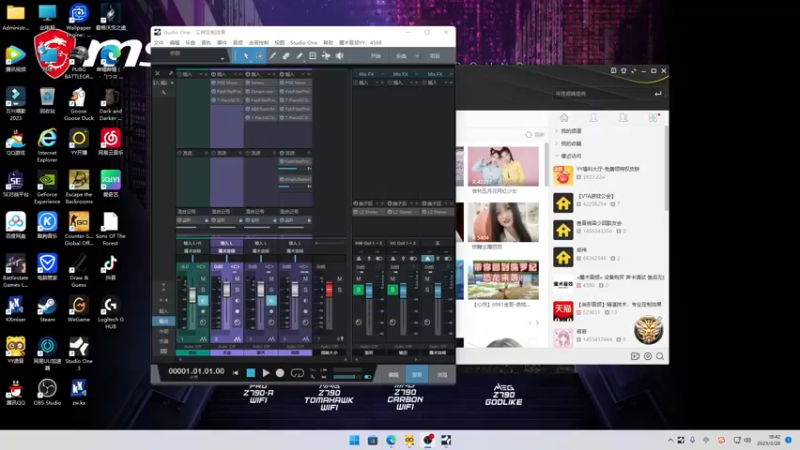Collapse 最近访问 section in YY window
Screen dimensions: 800x450
tap(557, 156)
